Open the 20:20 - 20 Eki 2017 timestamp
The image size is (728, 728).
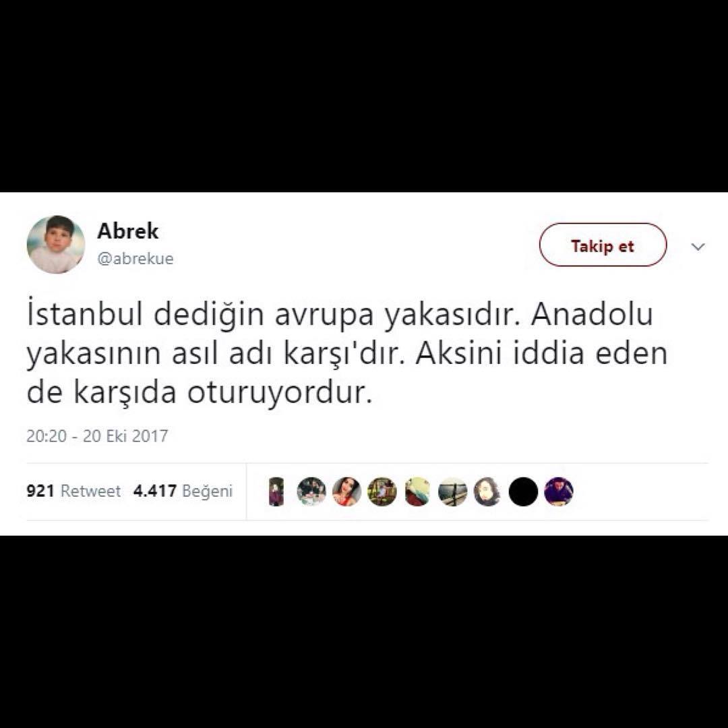pyautogui.click(x=97, y=436)
